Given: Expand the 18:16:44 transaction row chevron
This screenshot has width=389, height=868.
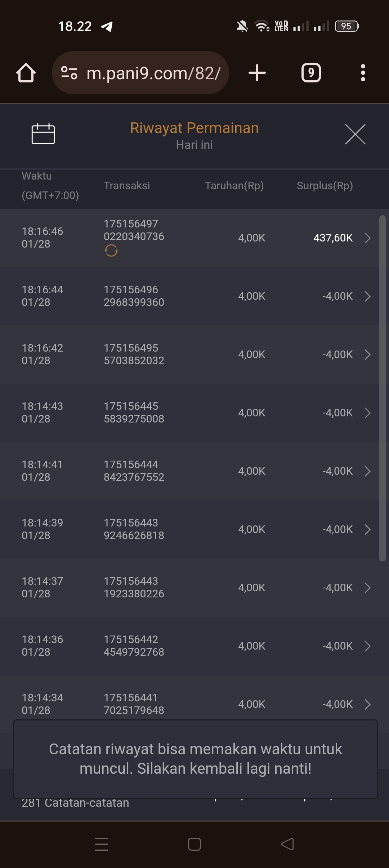Looking at the screenshot, I should [x=367, y=296].
